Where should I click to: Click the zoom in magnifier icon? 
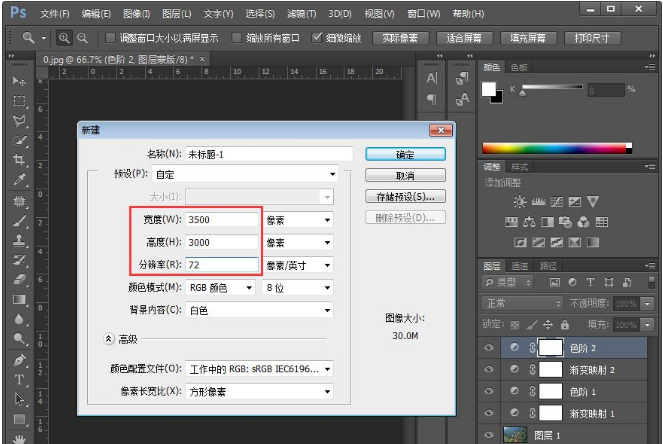(65, 37)
